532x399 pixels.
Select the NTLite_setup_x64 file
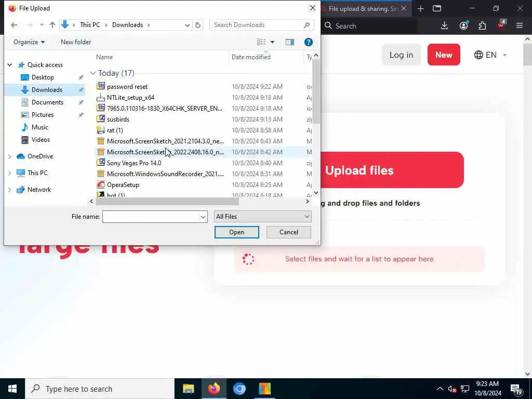pos(130,97)
